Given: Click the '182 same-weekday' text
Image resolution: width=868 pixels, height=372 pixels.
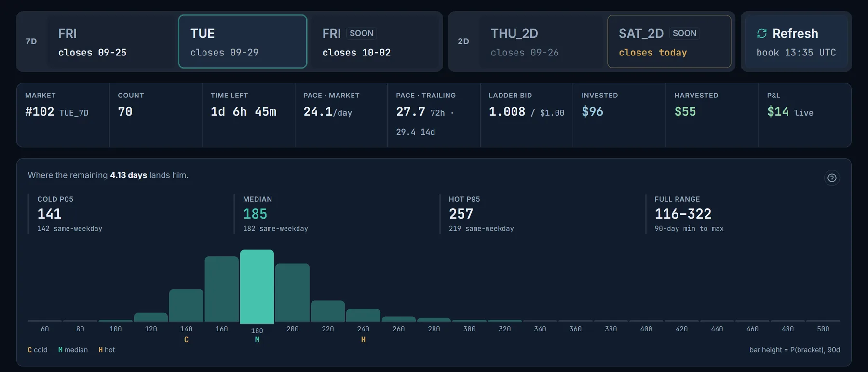Looking at the screenshot, I should pos(275,228).
